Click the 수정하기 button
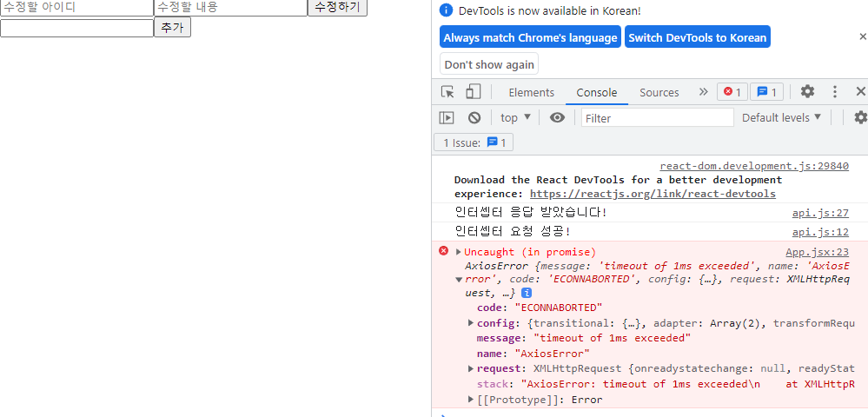The image size is (868, 417). click(x=337, y=7)
